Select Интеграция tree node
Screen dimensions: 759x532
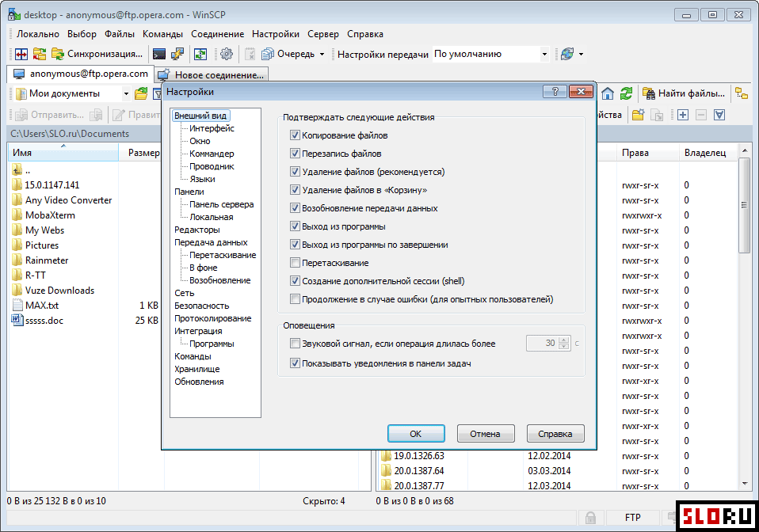[x=198, y=331]
